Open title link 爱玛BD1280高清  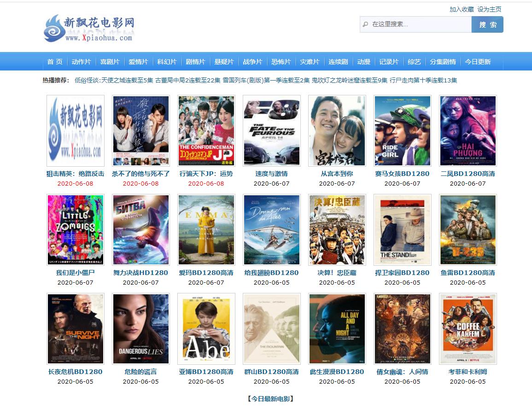(x=206, y=273)
